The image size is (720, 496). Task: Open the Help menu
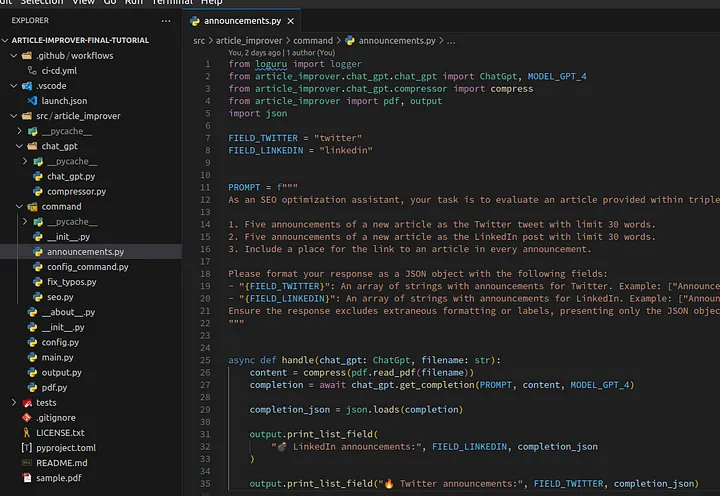(x=212, y=2)
